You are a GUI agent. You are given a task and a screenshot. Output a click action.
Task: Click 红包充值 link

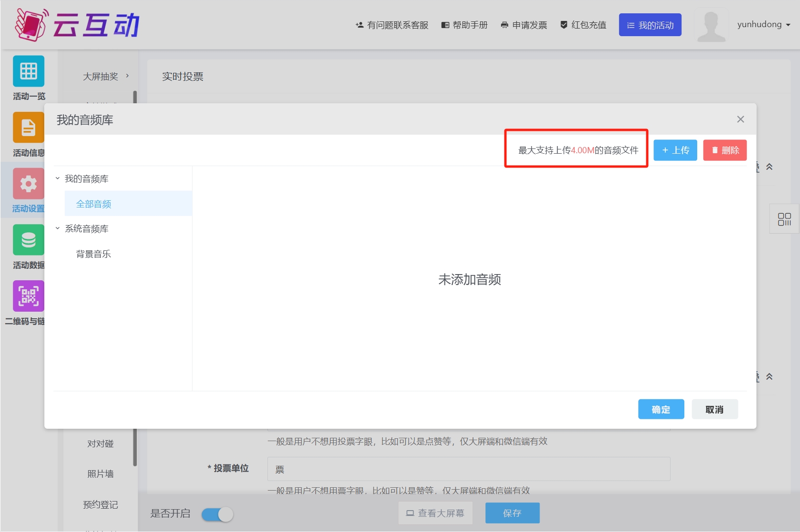point(583,25)
